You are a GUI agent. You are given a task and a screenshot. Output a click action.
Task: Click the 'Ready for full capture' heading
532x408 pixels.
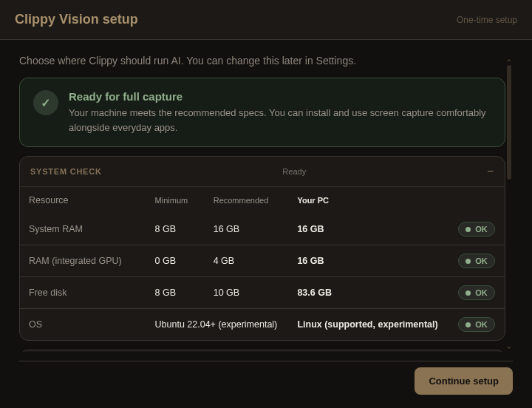(x=126, y=97)
